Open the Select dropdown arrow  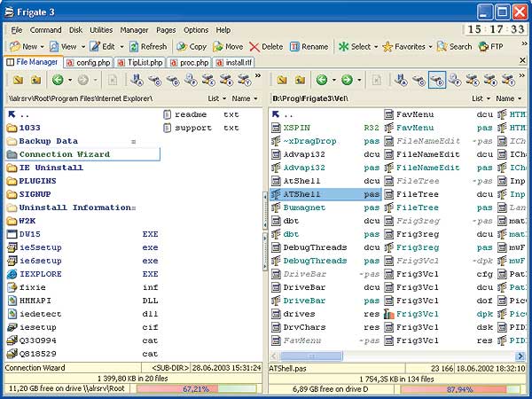point(376,47)
